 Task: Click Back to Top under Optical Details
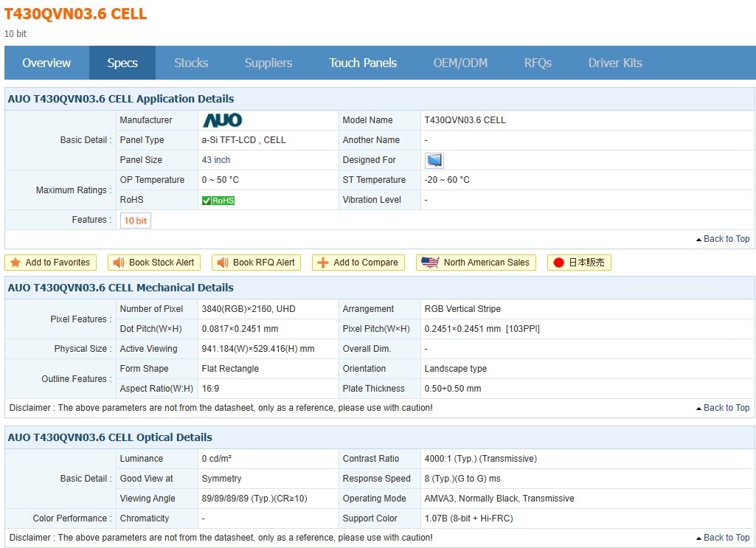coord(723,538)
